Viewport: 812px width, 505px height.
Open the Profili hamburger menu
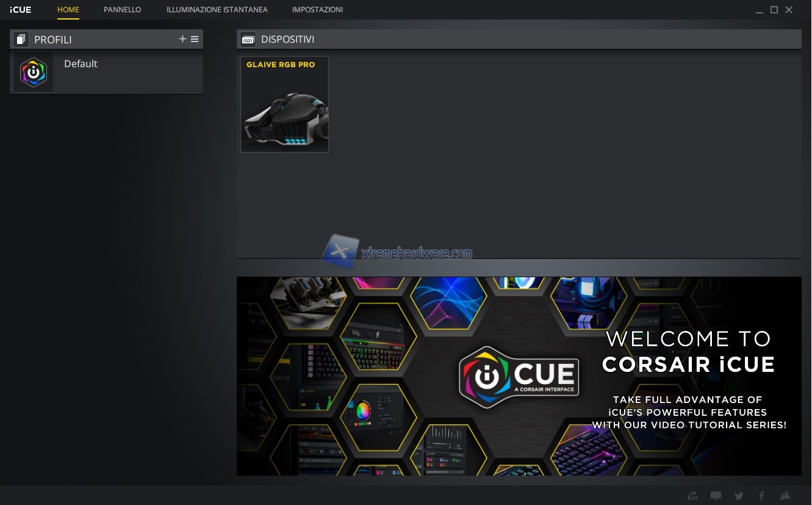[195, 39]
